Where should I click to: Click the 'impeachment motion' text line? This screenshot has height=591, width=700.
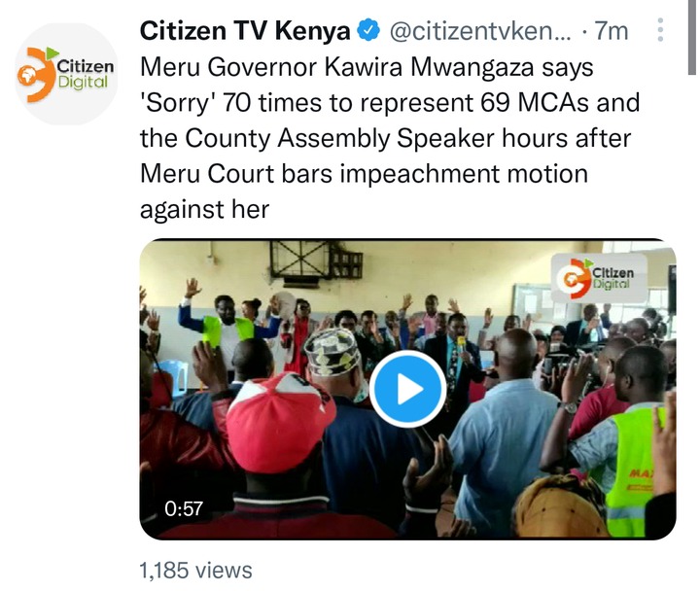coord(464,173)
